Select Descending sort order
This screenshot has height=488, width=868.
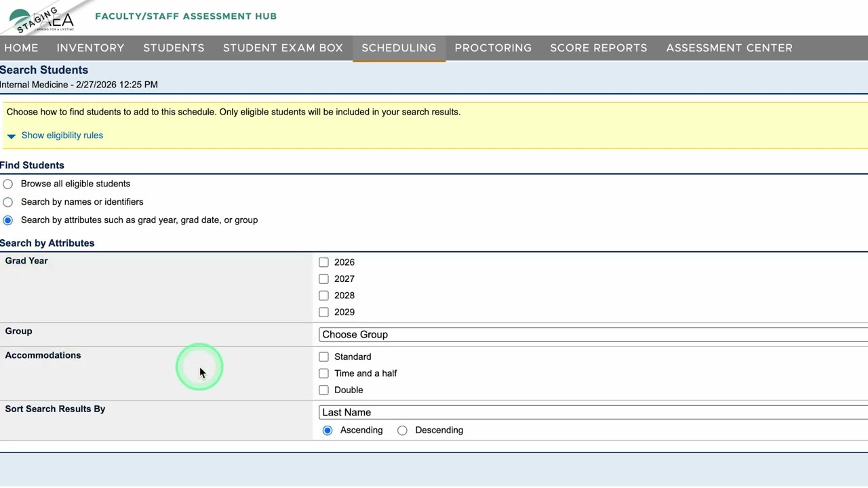(x=402, y=430)
